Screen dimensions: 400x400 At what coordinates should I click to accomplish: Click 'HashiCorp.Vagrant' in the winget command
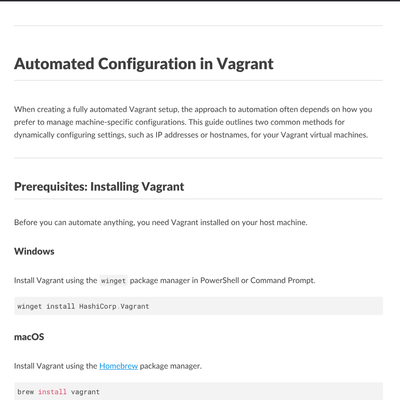pyautogui.click(x=114, y=306)
